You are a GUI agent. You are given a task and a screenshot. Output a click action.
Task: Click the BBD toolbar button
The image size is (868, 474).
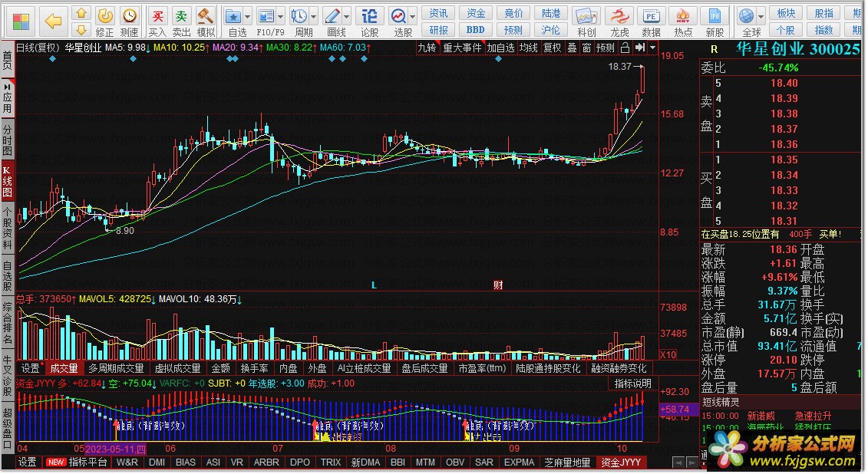pos(476,30)
